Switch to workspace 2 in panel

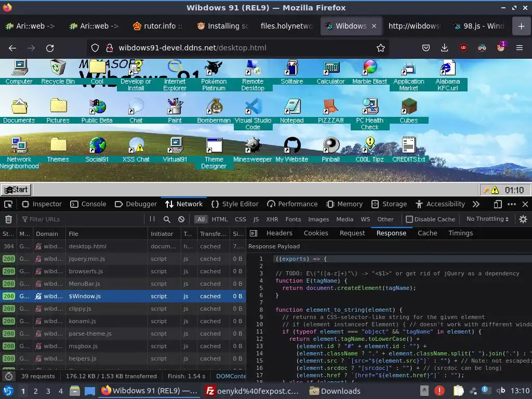36,391
